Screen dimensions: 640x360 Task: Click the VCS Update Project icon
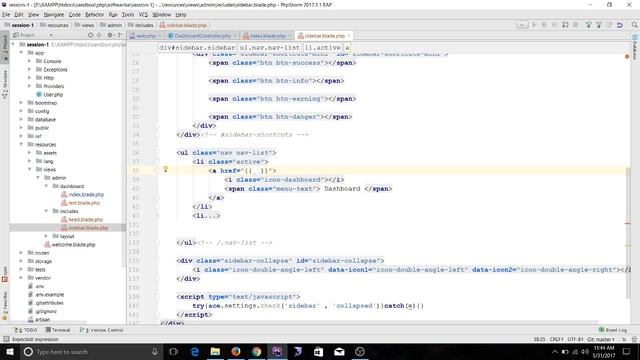588,25
